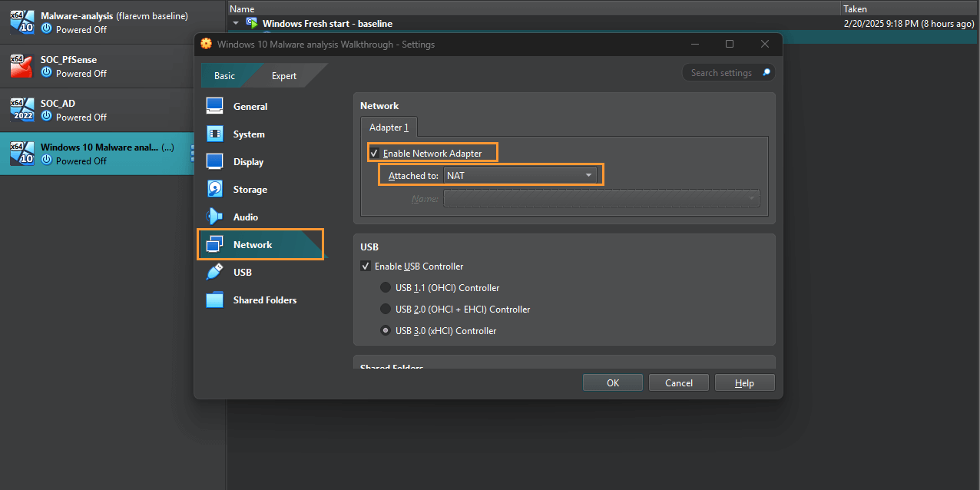Image resolution: width=980 pixels, height=490 pixels.
Task: Collapse the Windows Fresh start snapshot tree
Action: 237,23
